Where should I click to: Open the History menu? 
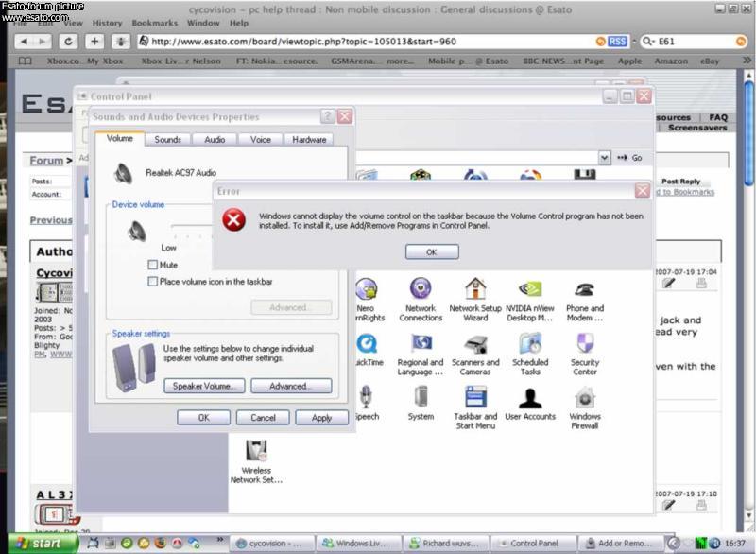click(107, 23)
